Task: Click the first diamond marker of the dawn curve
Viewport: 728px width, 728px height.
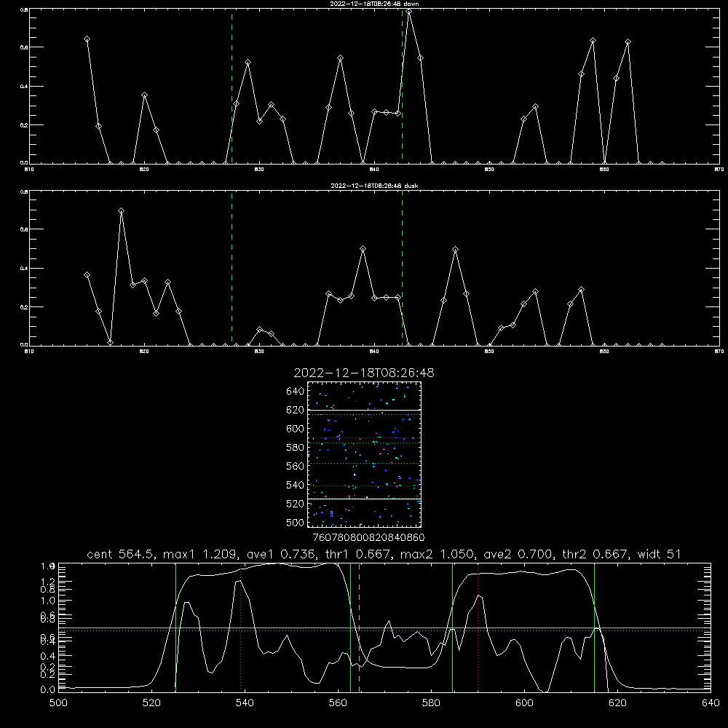Action: click(87, 39)
